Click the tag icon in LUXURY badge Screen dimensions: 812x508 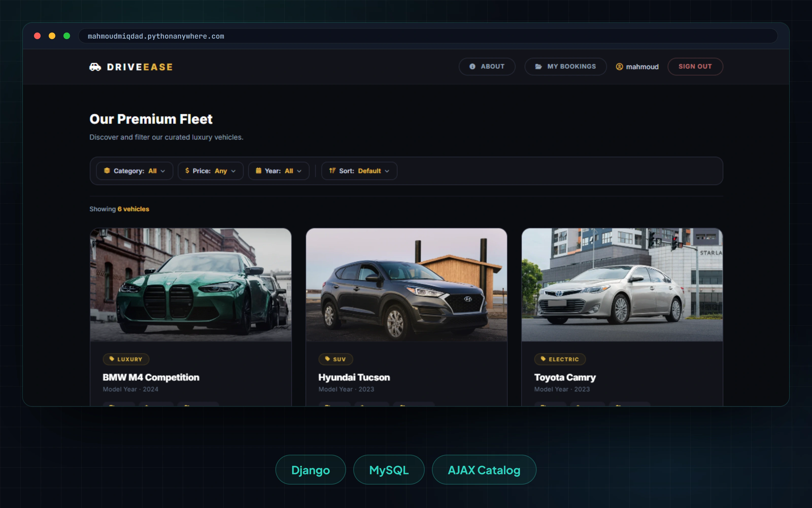[x=112, y=359]
